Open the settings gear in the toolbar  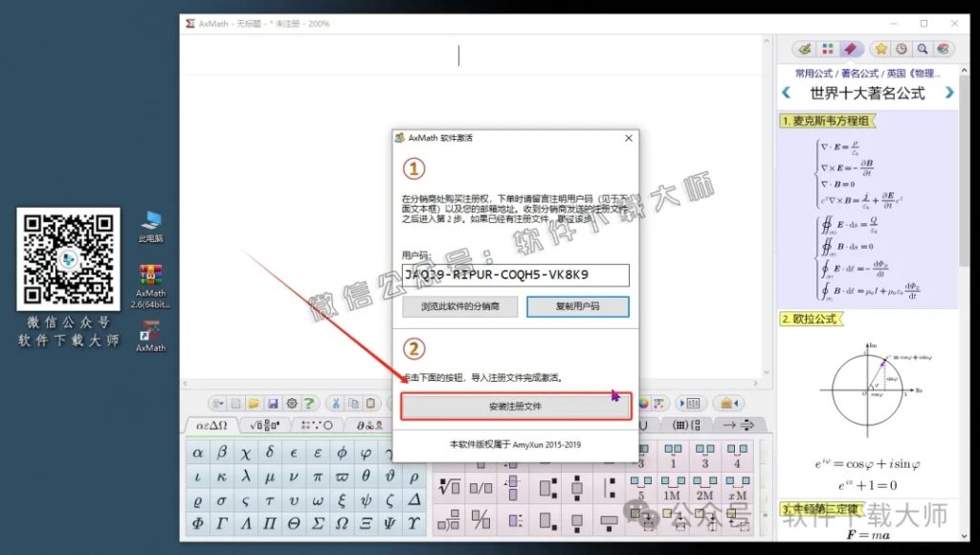294,404
